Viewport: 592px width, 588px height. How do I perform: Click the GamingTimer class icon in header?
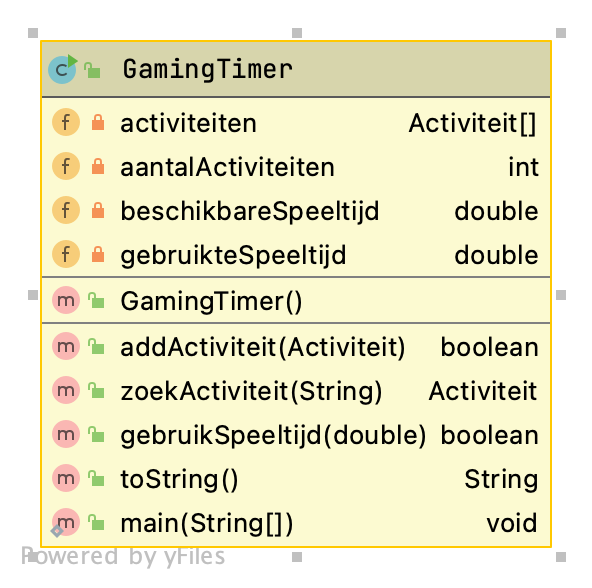(63, 69)
